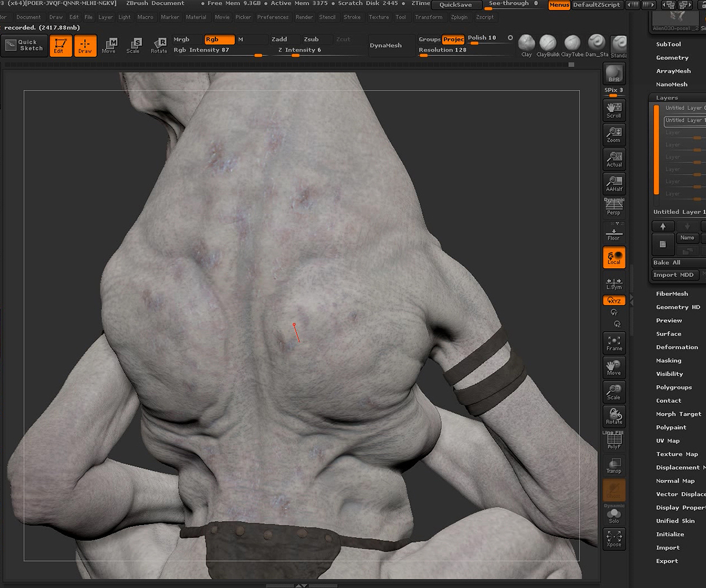Viewport: 706px width, 588px height.
Task: Toggle PolyF polyframe display
Action: click(614, 440)
